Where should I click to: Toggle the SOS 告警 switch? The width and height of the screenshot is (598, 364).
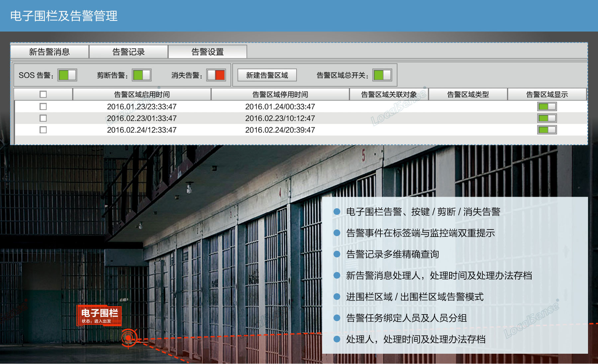[x=67, y=75]
